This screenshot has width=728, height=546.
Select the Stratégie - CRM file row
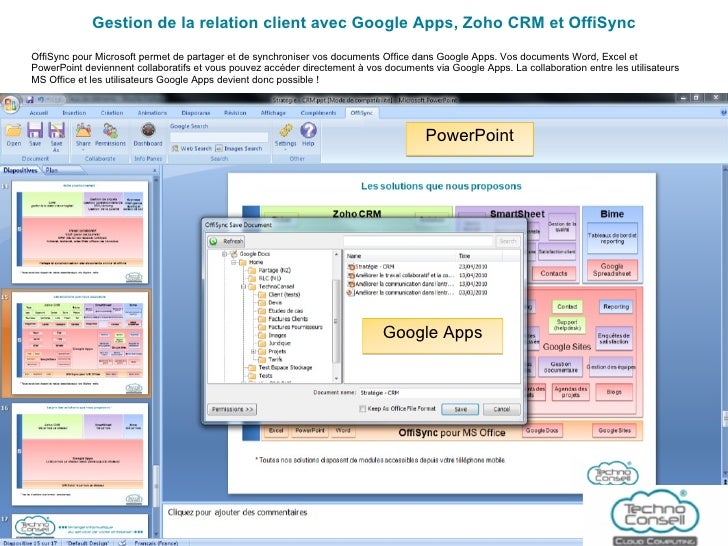coord(433,266)
